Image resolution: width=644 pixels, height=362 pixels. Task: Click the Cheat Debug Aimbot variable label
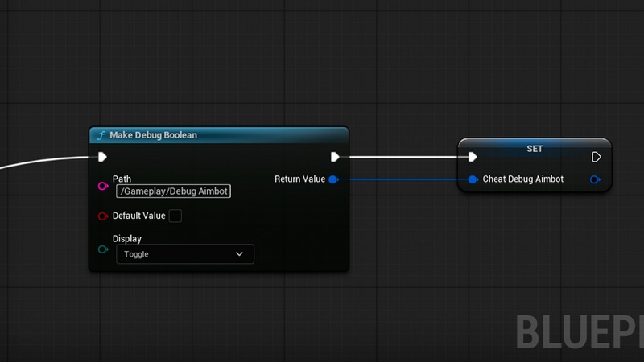click(x=522, y=179)
